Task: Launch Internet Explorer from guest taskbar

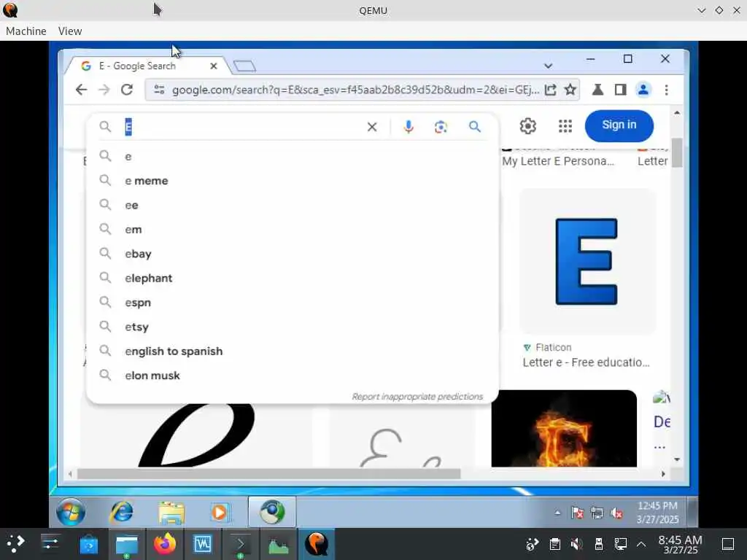Action: pos(122,512)
